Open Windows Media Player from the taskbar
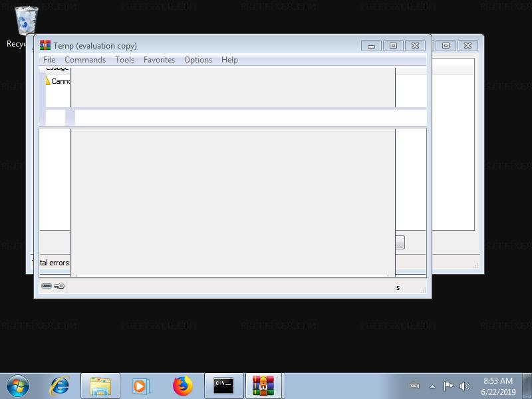Image resolution: width=532 pixels, height=399 pixels. (140, 386)
